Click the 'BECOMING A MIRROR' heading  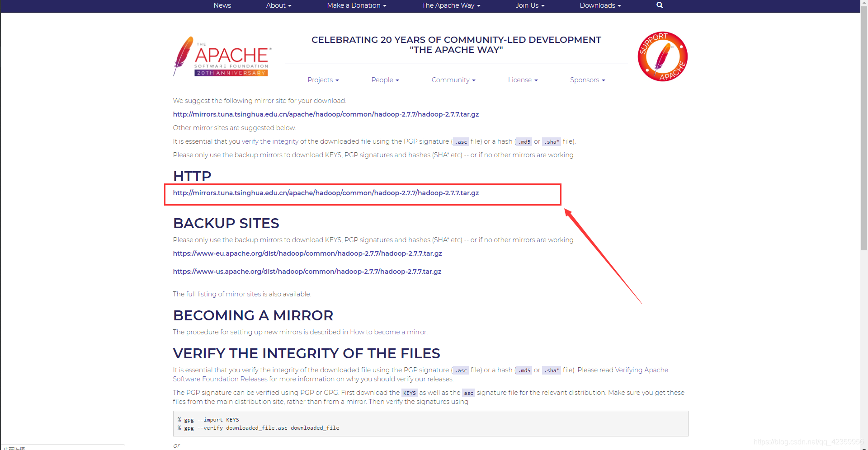click(253, 315)
